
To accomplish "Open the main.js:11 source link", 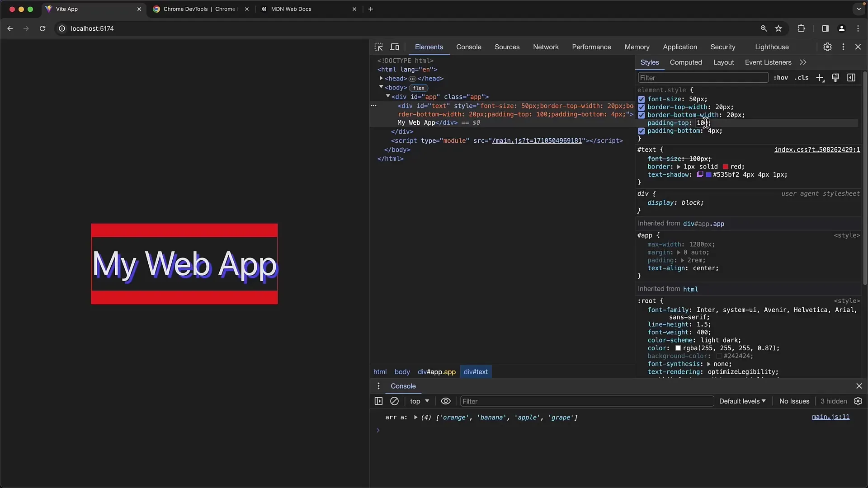I will (x=830, y=417).
